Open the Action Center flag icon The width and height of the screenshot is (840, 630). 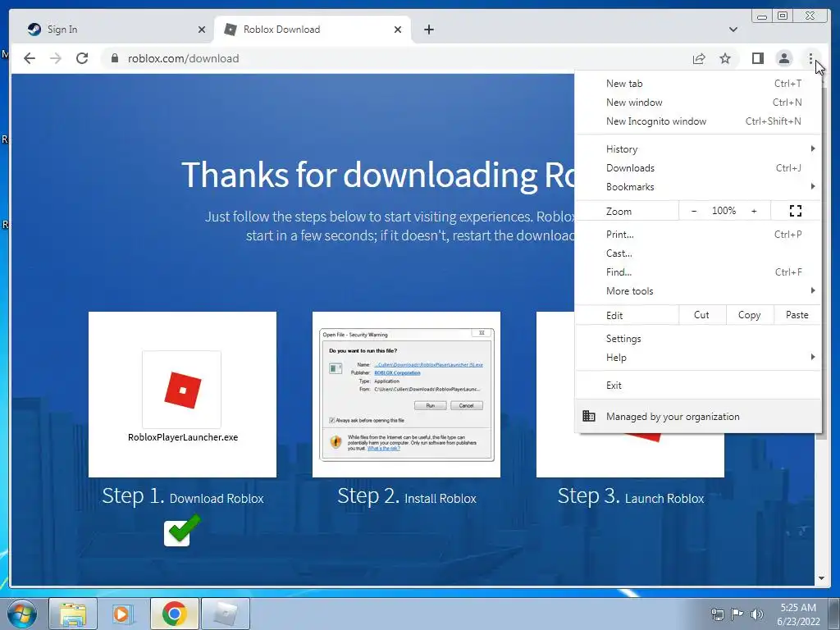pyautogui.click(x=737, y=614)
